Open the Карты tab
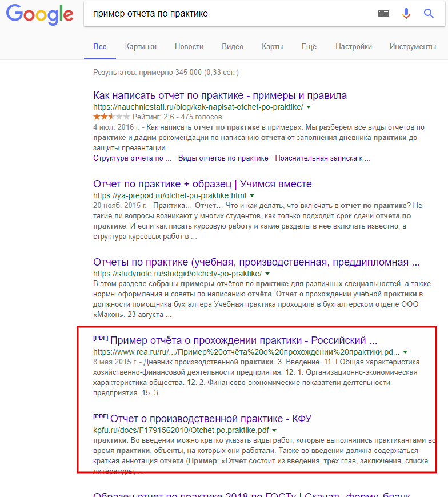Viewport: 448px width, 497px height. 273,47
